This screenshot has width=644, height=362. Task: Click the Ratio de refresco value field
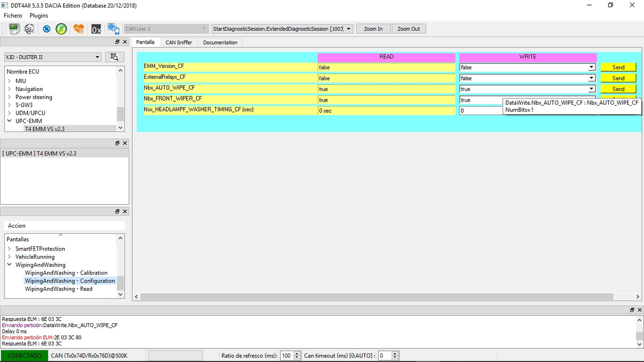[x=286, y=355]
